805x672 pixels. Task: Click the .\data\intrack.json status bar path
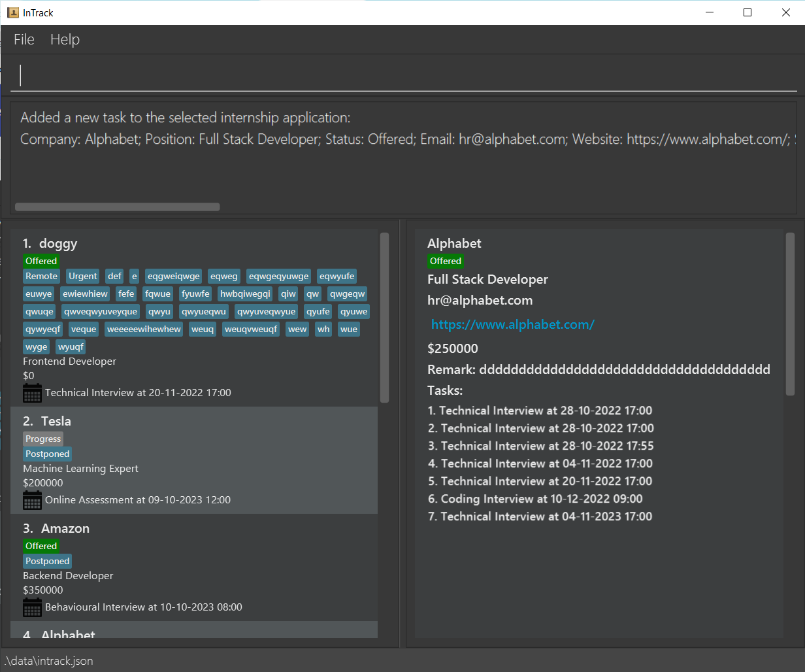49,661
